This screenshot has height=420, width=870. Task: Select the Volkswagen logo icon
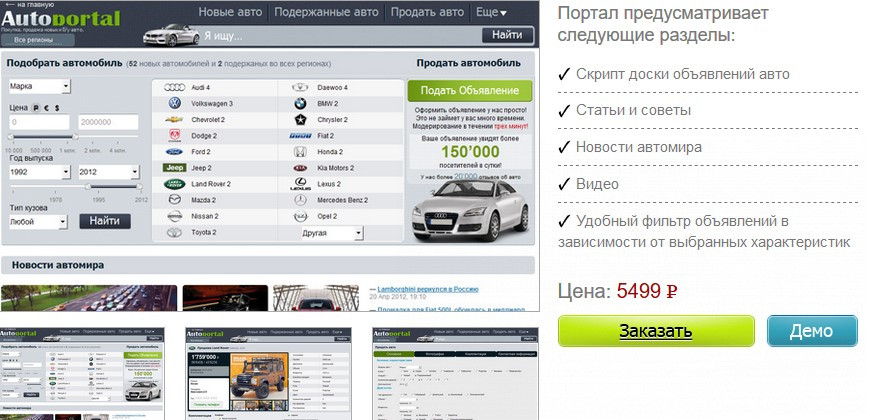pyautogui.click(x=174, y=104)
